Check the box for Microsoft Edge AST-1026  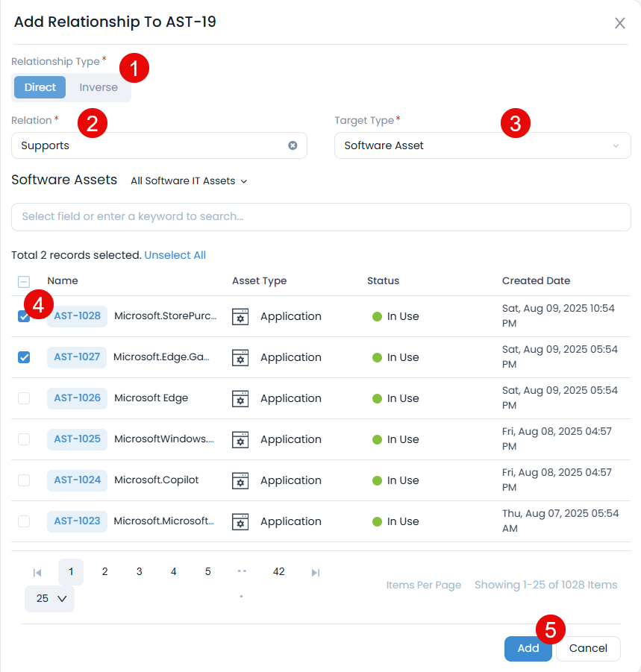[24, 398]
